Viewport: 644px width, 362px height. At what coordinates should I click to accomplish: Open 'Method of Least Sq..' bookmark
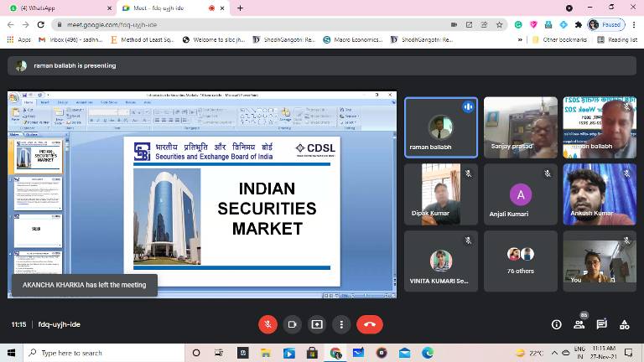142,40
